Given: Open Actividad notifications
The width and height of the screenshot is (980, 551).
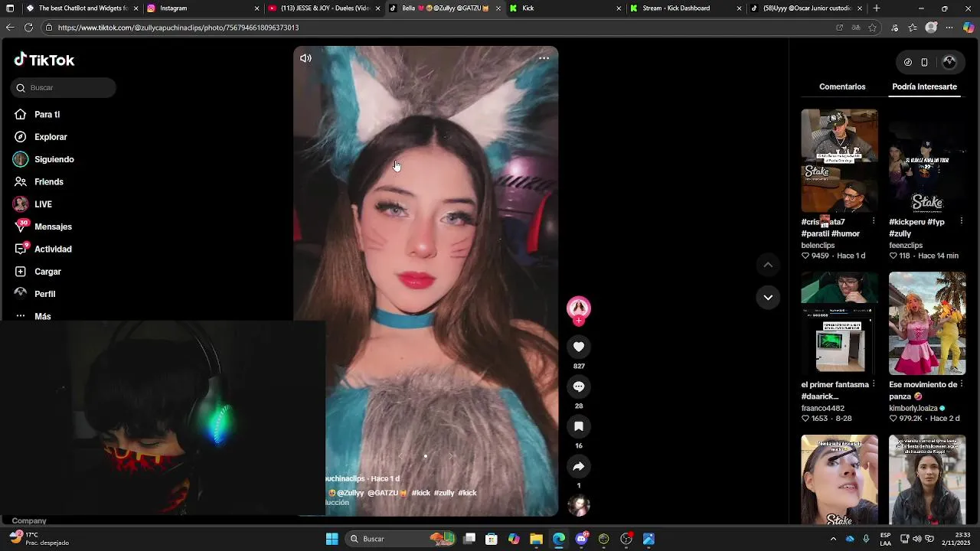Looking at the screenshot, I should tap(53, 249).
